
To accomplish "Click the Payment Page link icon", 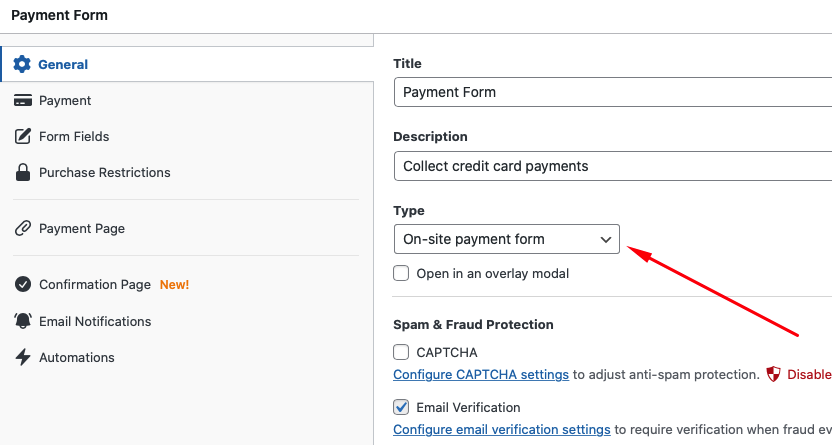I will coord(22,229).
